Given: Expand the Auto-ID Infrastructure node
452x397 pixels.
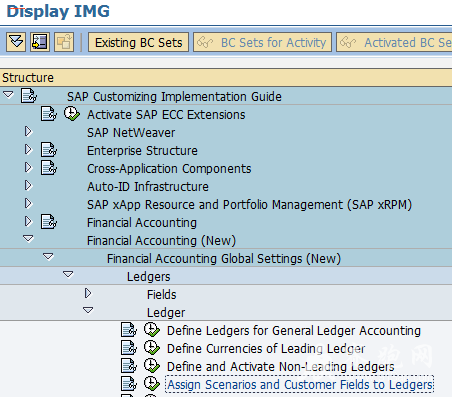Looking at the screenshot, I should tap(28, 186).
